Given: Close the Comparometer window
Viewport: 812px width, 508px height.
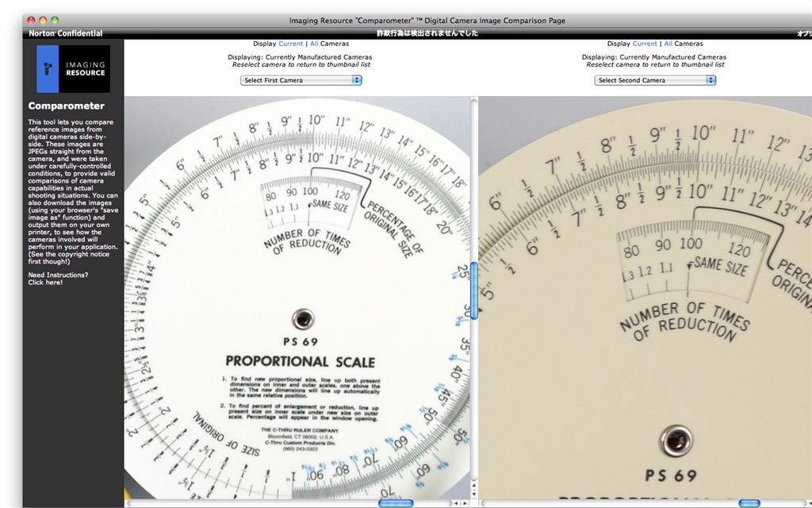Looking at the screenshot, I should pyautogui.click(x=31, y=20).
